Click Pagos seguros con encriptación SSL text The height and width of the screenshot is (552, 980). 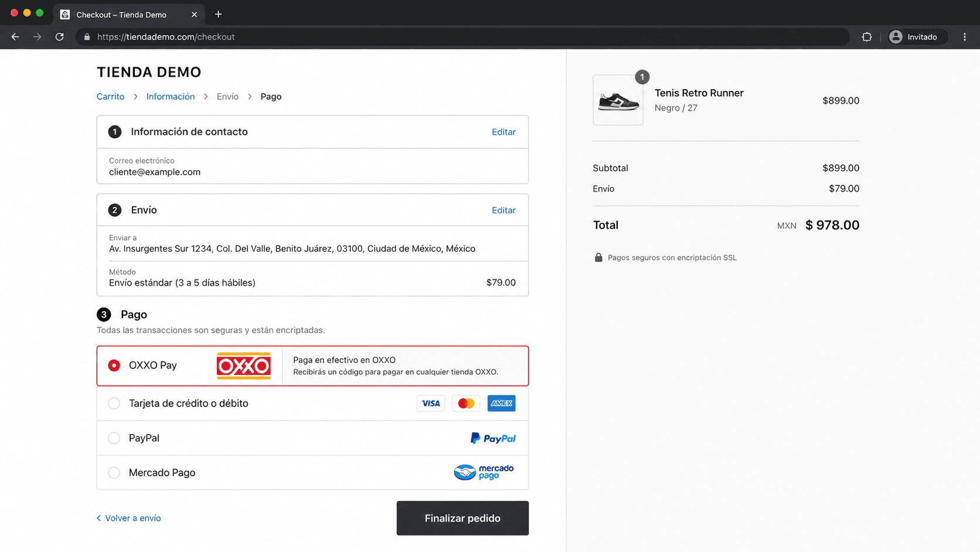coord(672,258)
